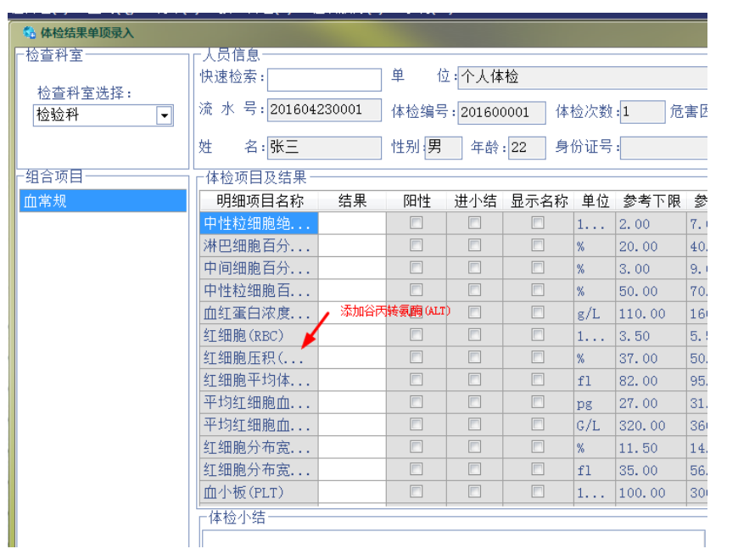
Task: Click the 姓名 field showing 张三
Action: click(324, 148)
